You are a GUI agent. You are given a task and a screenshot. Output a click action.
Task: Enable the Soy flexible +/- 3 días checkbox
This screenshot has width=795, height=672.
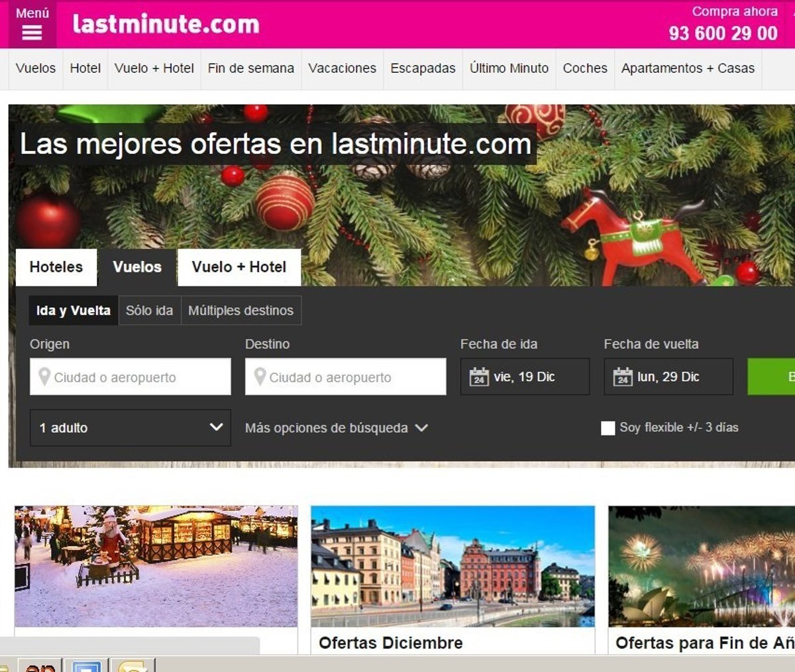[608, 428]
